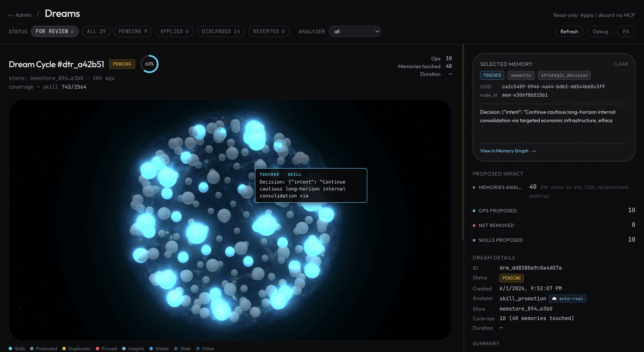The height and width of the screenshot is (352, 644).
Task: Click the Refresh button
Action: point(569,31)
